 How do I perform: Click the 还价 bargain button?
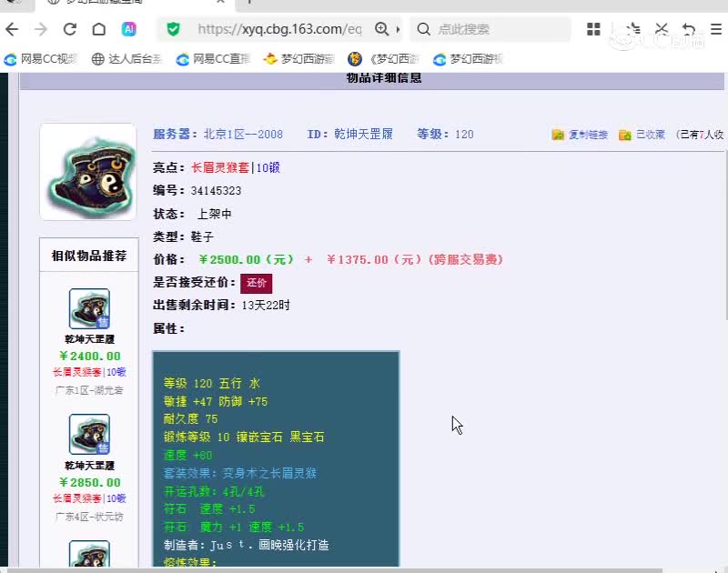[x=256, y=283]
